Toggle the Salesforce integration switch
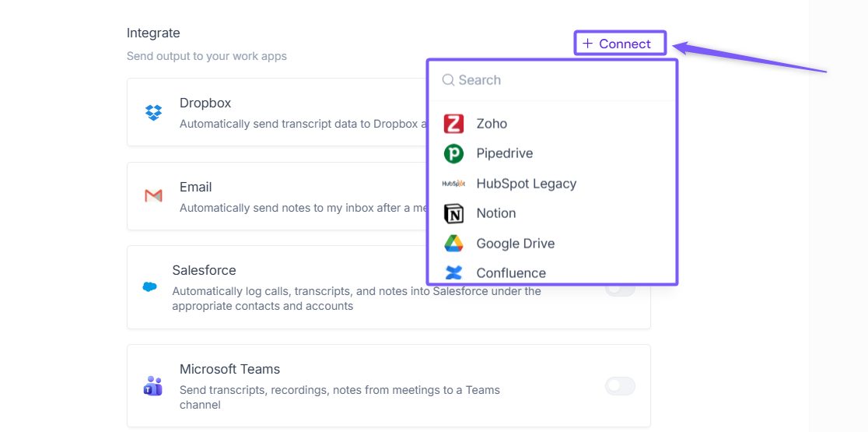The width and height of the screenshot is (868, 432). (x=620, y=290)
